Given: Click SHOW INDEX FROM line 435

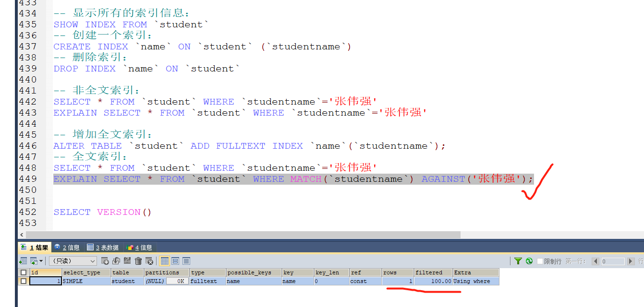Looking at the screenshot, I should point(131,24).
